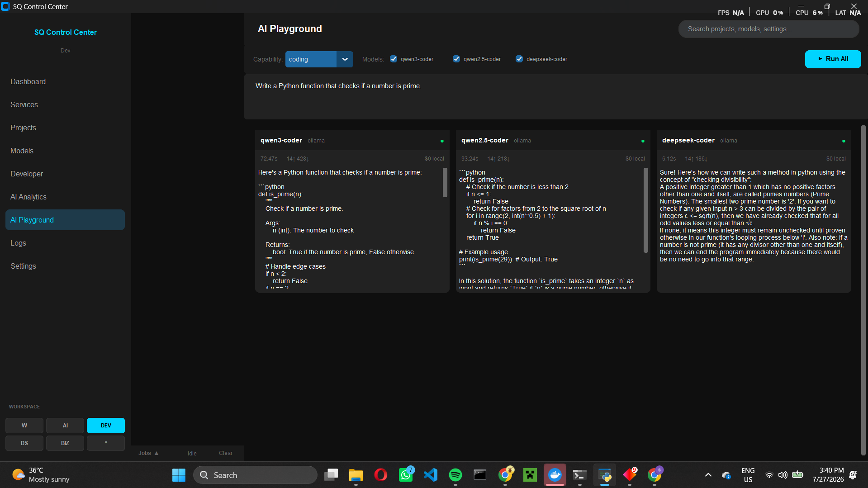Select the DEV workspace button

pyautogui.click(x=106, y=426)
